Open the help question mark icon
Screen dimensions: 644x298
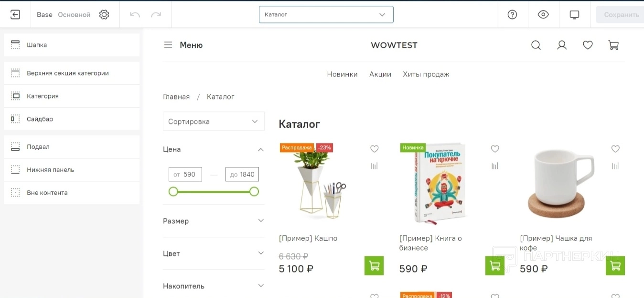point(512,14)
